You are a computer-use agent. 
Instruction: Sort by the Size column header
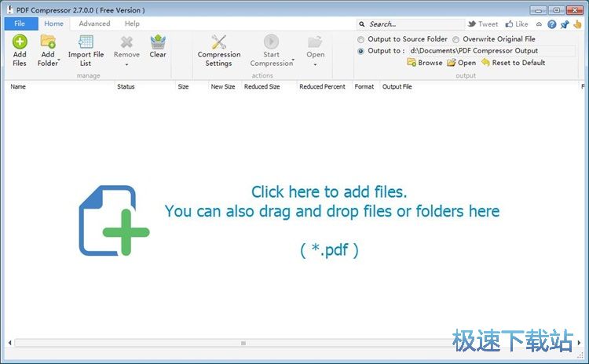coord(192,86)
